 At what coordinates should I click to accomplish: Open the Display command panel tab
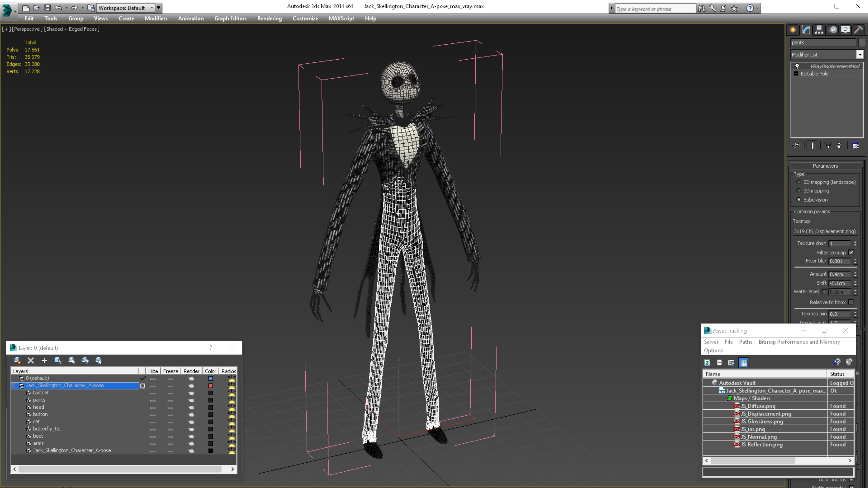845,30
